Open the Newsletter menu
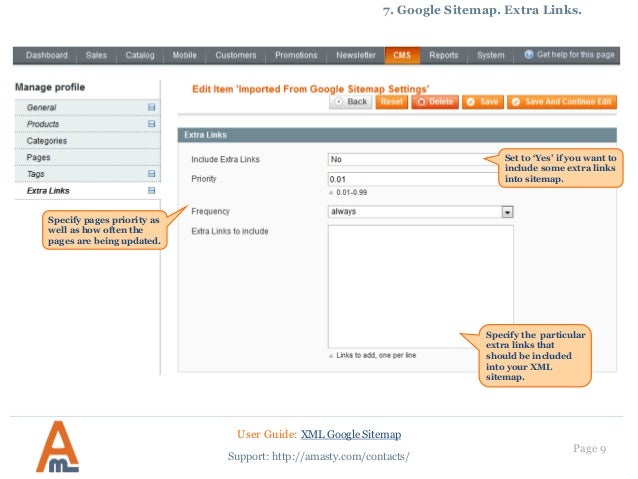This screenshot has width=638, height=479. coord(356,55)
